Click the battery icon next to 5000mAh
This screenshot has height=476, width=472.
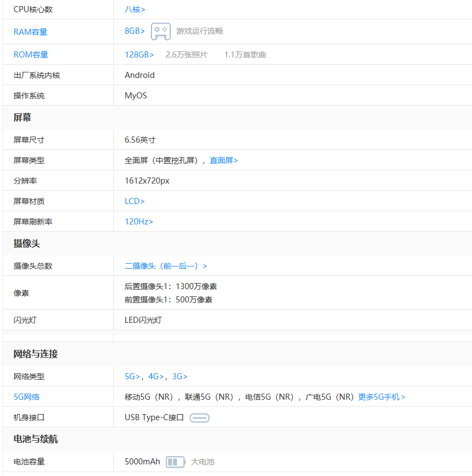175,462
